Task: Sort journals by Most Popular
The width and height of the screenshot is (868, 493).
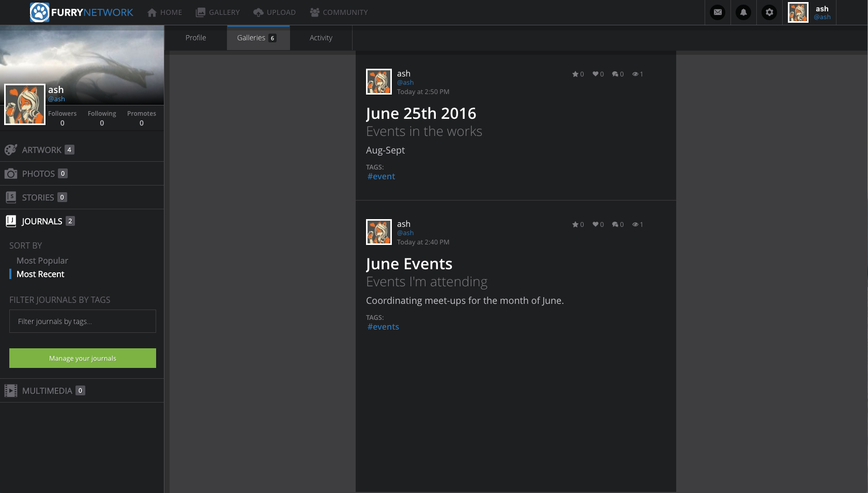Action: [x=42, y=261]
